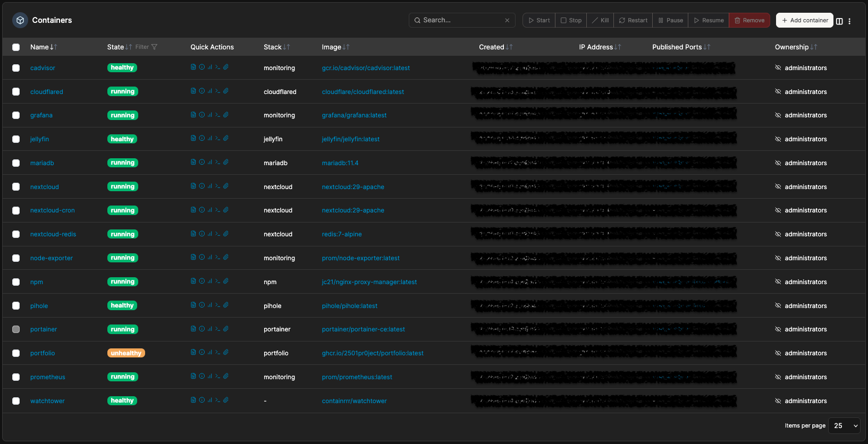The height and width of the screenshot is (444, 868).
Task: Open the nextcloud container details link
Action: click(x=45, y=187)
